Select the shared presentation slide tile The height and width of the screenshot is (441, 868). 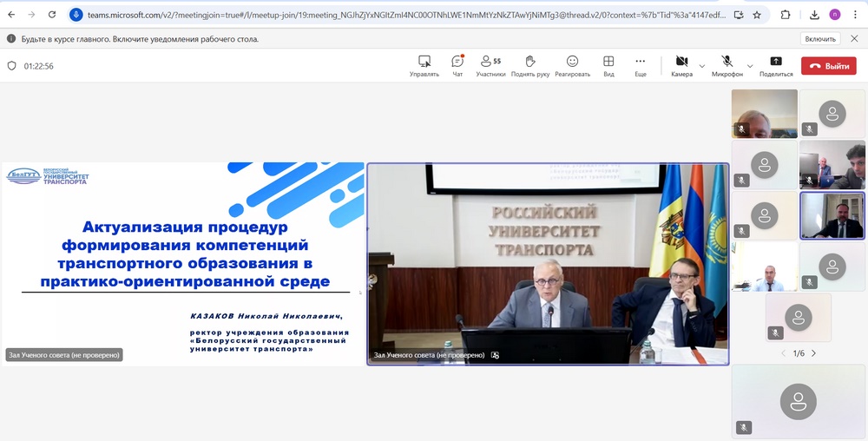pos(182,264)
